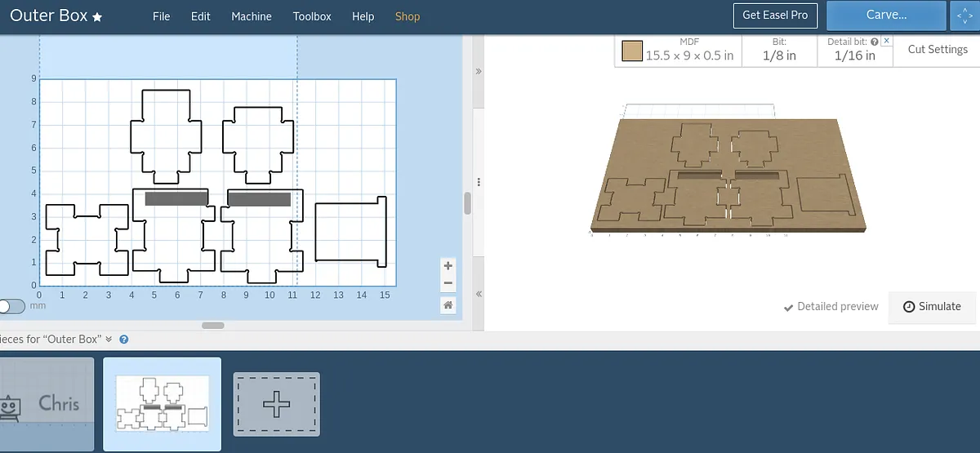Click Get Easel Pro button
Screen dimensions: 980x453
pos(775,16)
